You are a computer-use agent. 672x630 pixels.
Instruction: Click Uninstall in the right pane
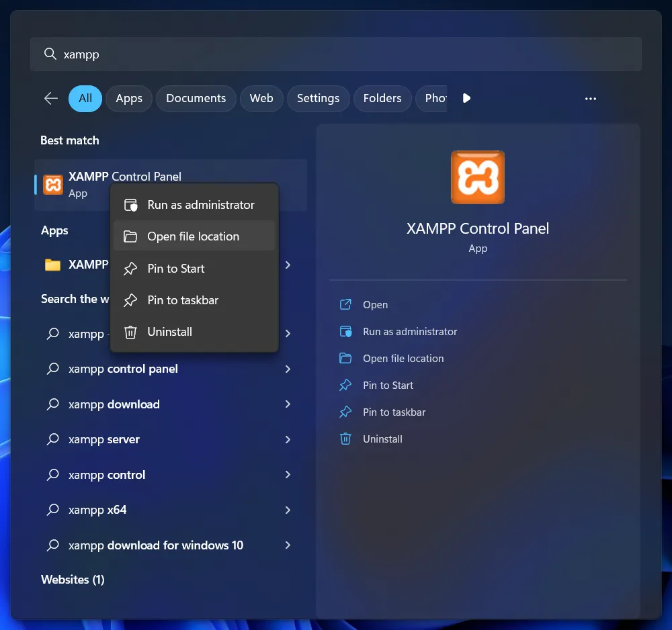pos(382,439)
